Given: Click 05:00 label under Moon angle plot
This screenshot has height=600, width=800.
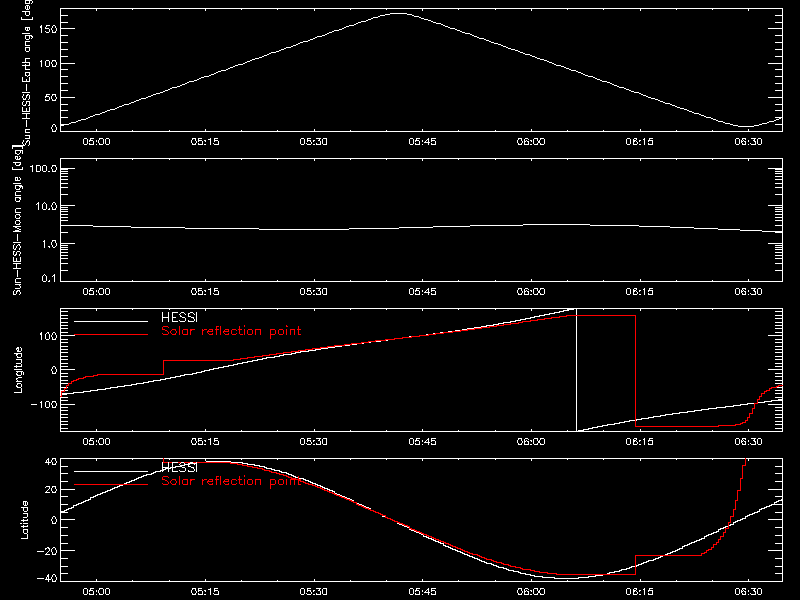Looking at the screenshot, I should coord(96,292).
